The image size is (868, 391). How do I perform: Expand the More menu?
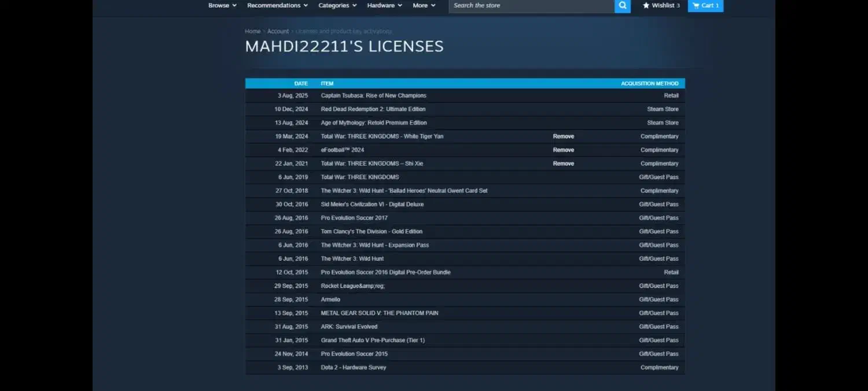(424, 6)
